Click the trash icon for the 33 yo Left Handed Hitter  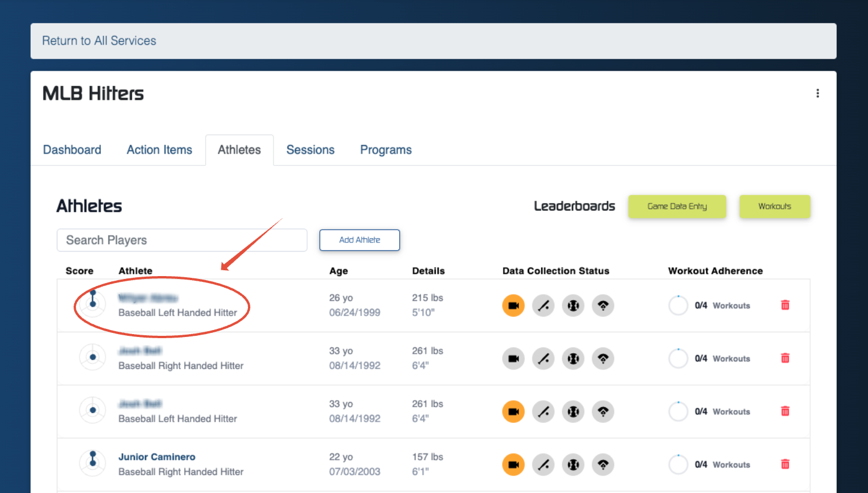[x=785, y=411]
